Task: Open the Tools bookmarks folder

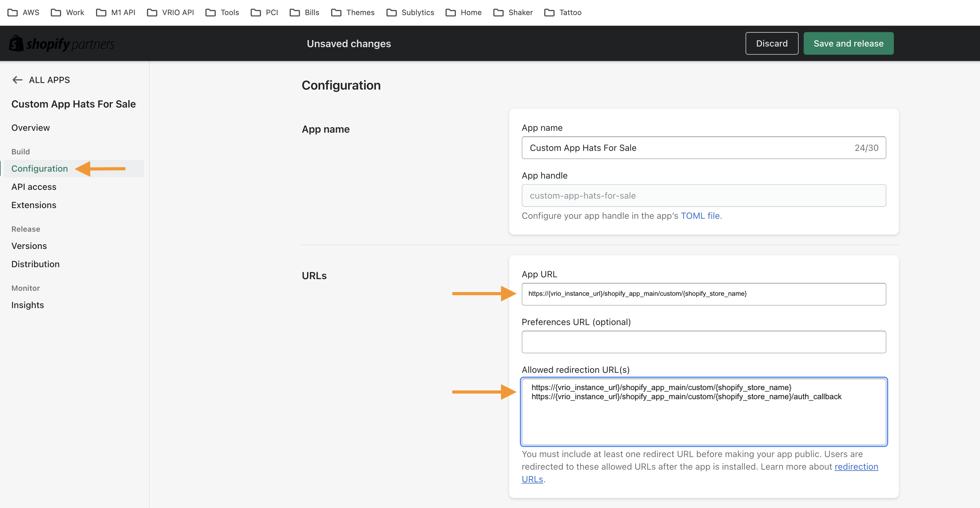Action: point(222,13)
